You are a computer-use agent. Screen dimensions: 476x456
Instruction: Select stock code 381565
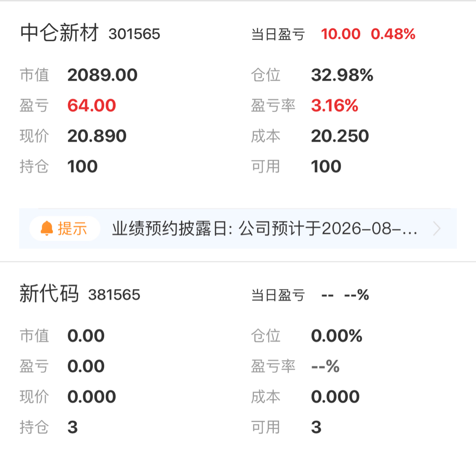(114, 295)
